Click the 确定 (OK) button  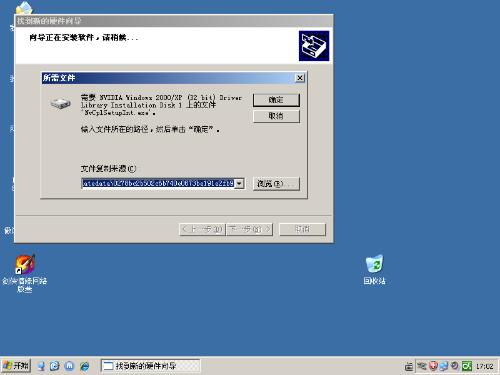coord(276,100)
